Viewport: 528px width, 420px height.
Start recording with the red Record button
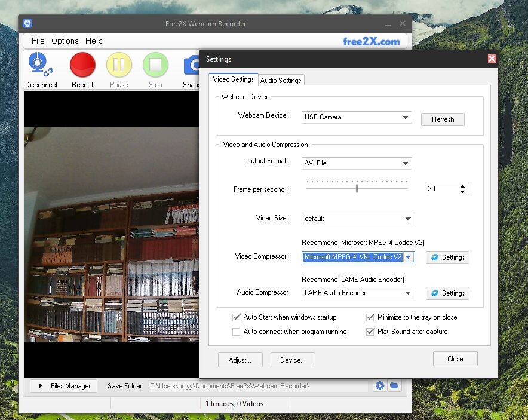(x=82, y=65)
